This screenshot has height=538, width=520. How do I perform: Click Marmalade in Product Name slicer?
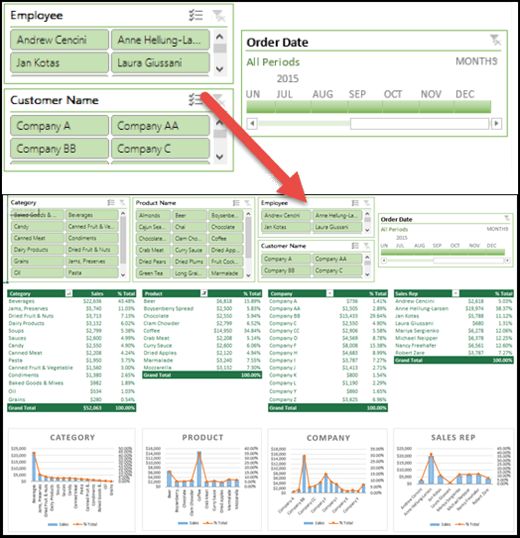[x=226, y=273]
